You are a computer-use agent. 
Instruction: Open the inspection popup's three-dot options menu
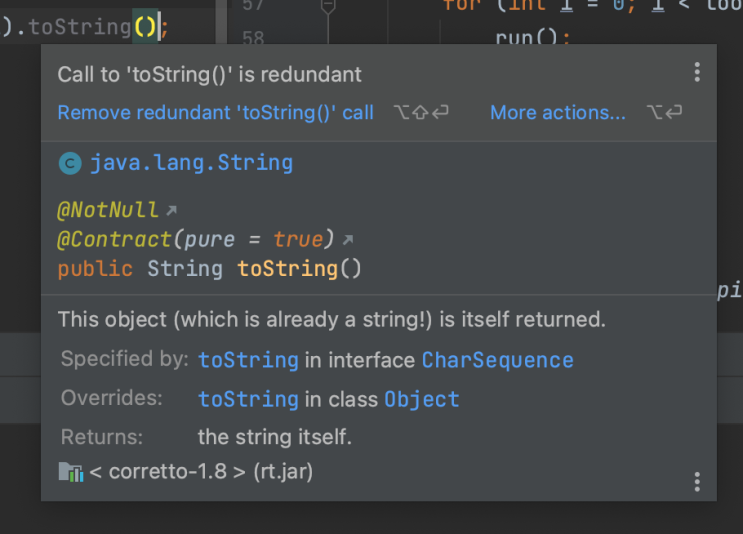click(x=697, y=72)
